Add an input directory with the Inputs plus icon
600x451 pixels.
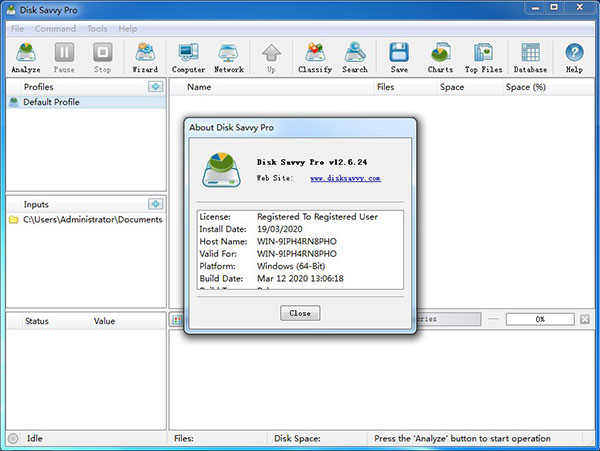[155, 204]
